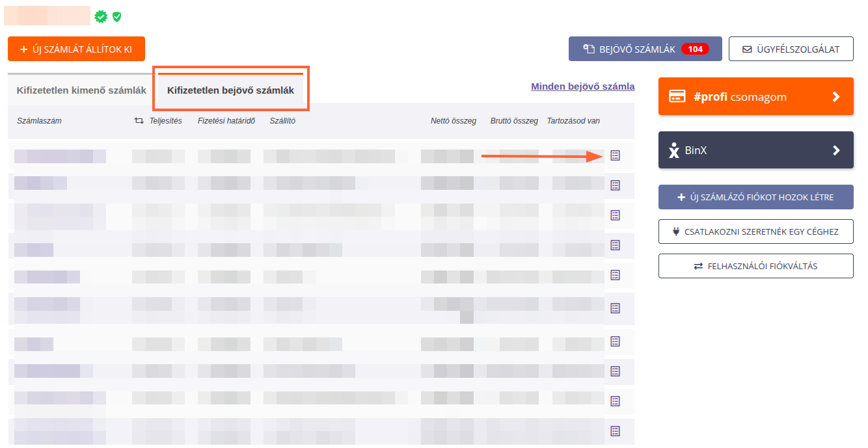Open details icon in last invoice row

click(x=615, y=431)
